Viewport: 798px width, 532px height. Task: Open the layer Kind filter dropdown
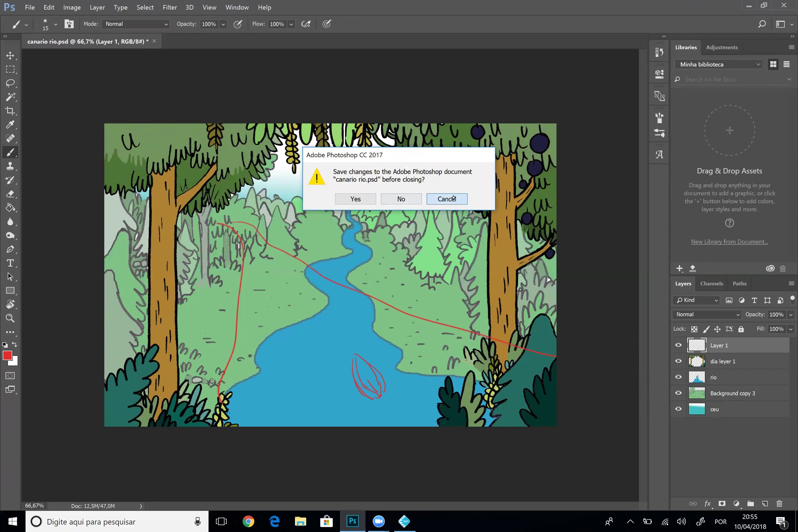point(697,300)
